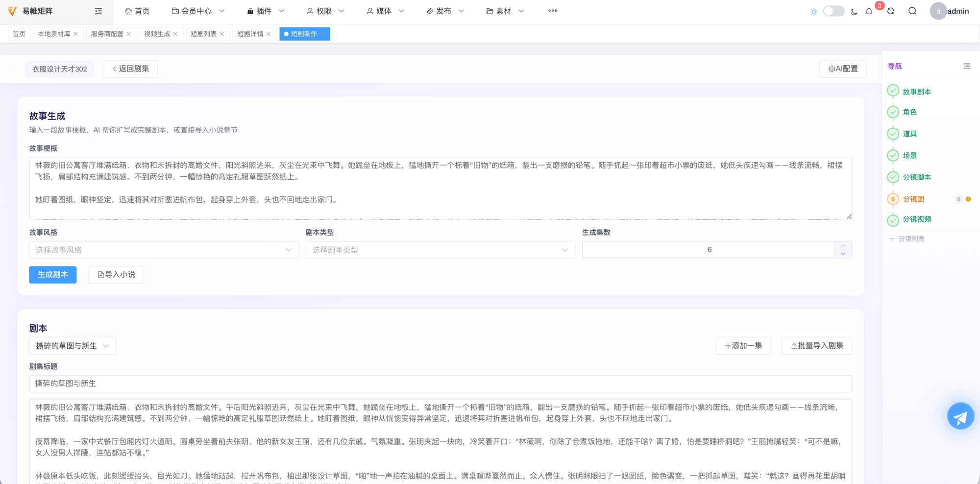Go to 道具 navigation step
This screenshot has height=484, width=980.
pos(909,134)
